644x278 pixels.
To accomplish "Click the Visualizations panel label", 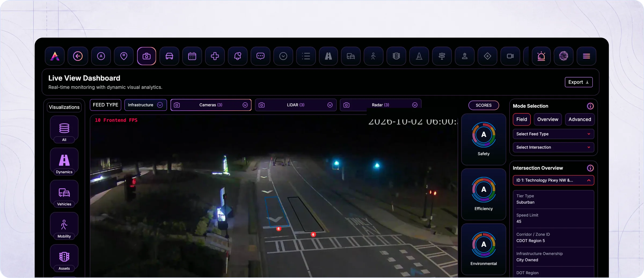I will click(64, 107).
